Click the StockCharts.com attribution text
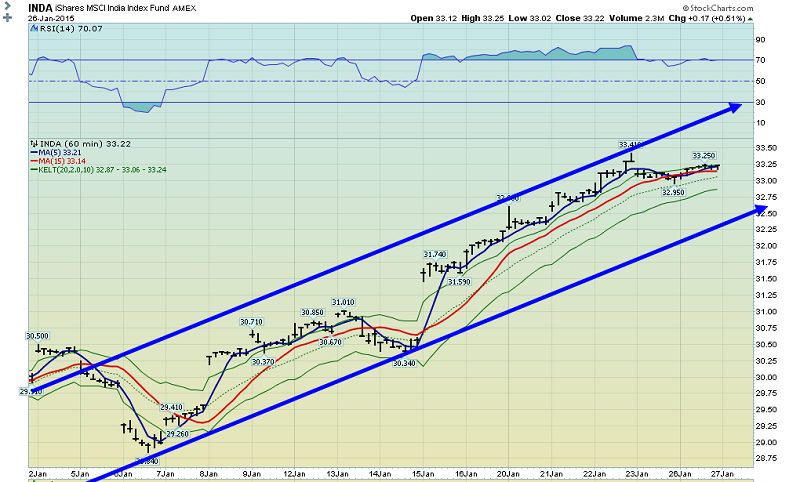 coord(718,8)
